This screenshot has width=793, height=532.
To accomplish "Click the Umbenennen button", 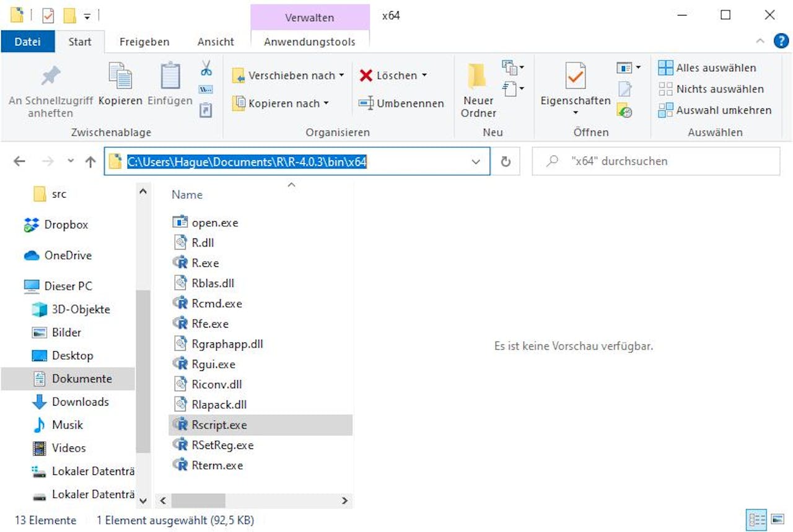I will (x=401, y=103).
